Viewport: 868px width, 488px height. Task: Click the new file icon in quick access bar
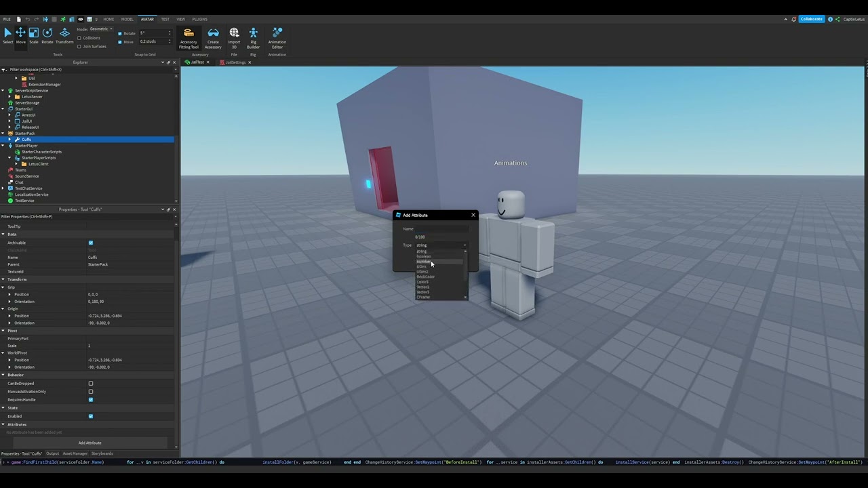point(19,19)
